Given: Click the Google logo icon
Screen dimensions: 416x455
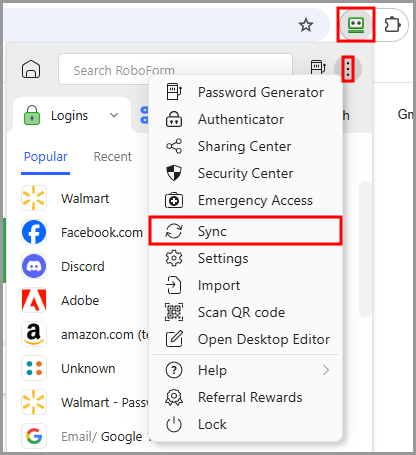Looking at the screenshot, I should coord(34,436).
